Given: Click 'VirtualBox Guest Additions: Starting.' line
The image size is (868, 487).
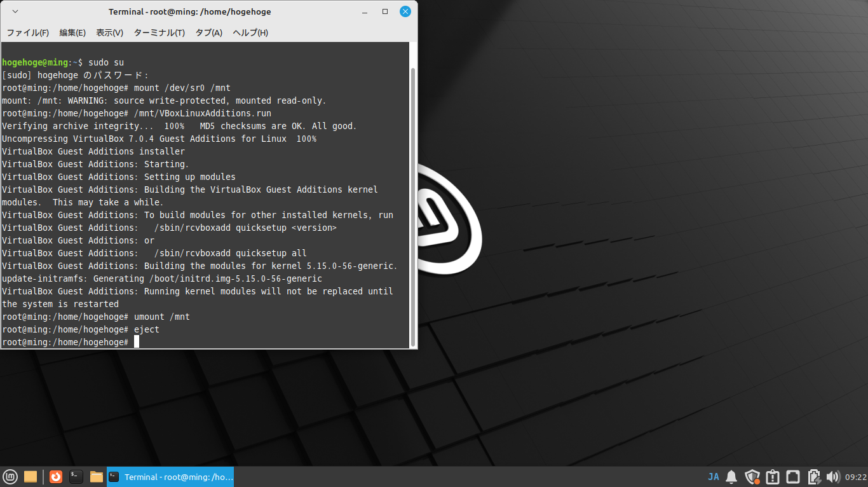Looking at the screenshot, I should tap(96, 164).
